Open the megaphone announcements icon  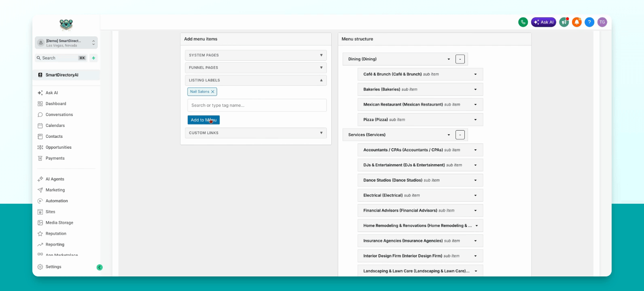pos(564,22)
